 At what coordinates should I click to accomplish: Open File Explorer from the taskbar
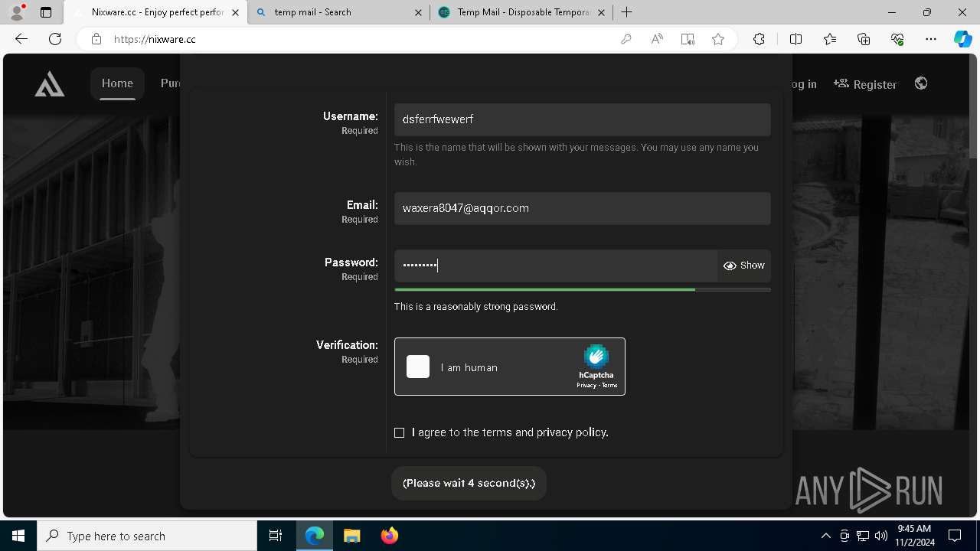point(351,536)
